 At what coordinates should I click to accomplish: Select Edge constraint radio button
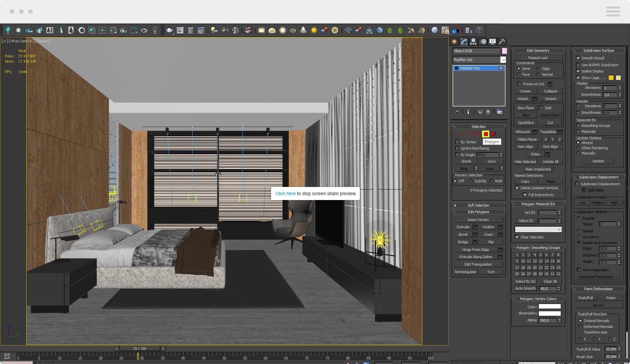(538, 69)
